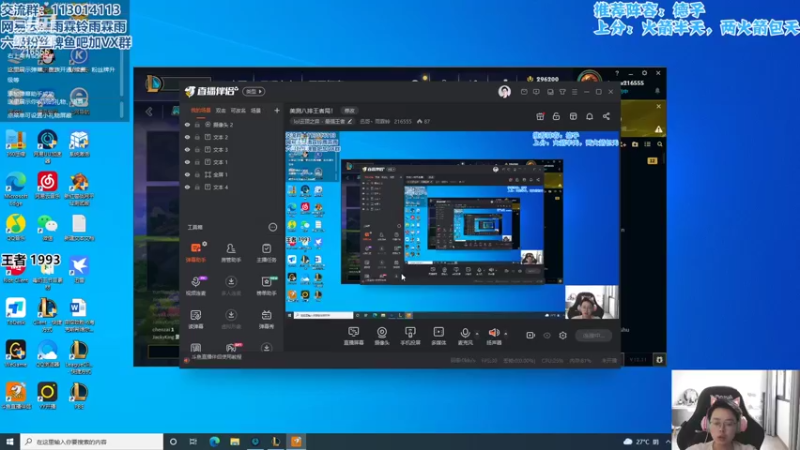Expand speaker options arrow
800x450 pixels.
506,334
